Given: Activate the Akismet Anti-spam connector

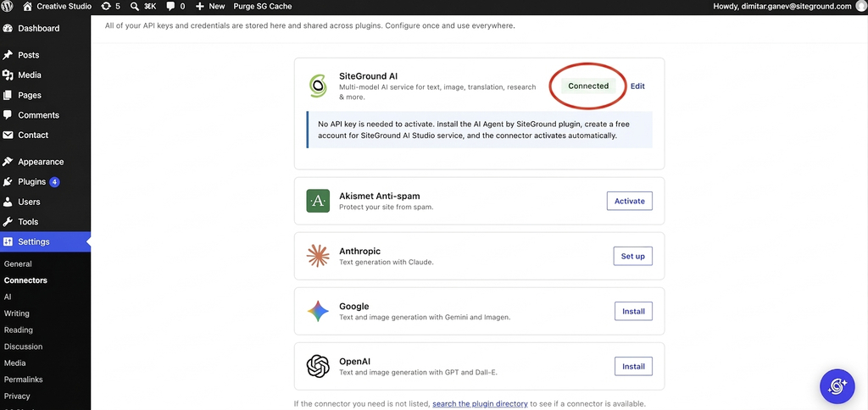Looking at the screenshot, I should [x=630, y=201].
